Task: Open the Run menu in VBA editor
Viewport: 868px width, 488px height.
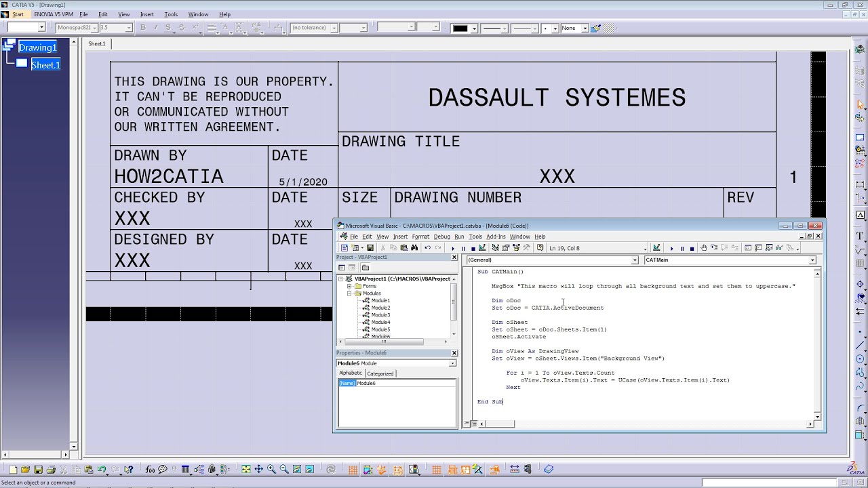Action: pyautogui.click(x=459, y=237)
